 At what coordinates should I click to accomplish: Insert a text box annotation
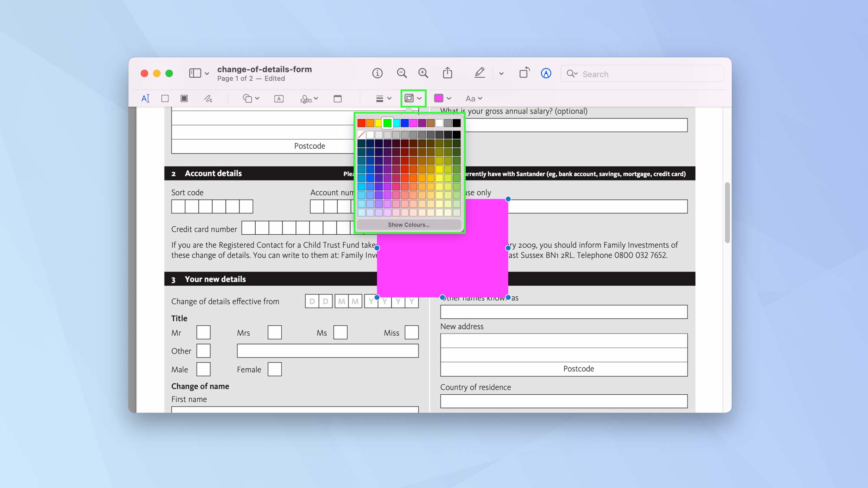[279, 98]
